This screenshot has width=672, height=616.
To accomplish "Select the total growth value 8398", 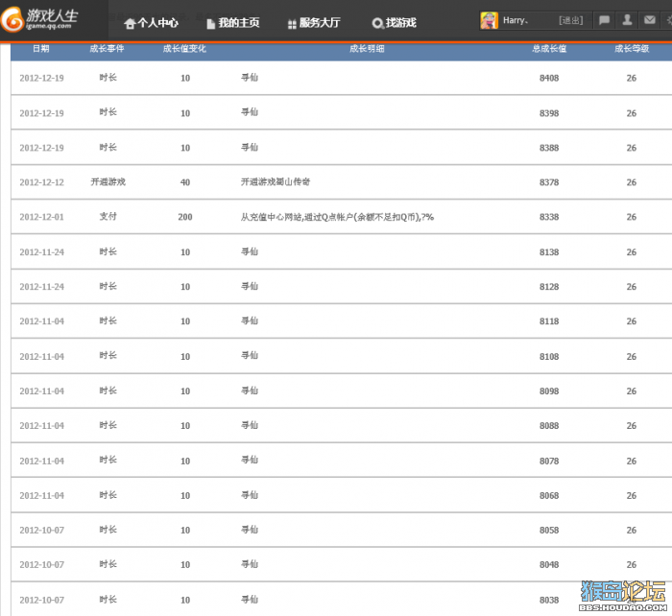I will point(549,113).
